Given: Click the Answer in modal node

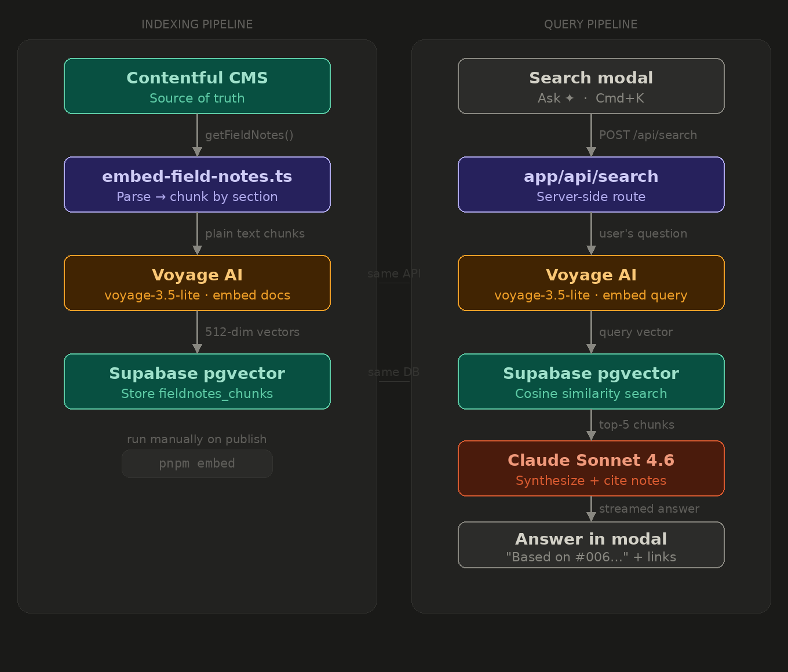Looking at the screenshot, I should point(591,545).
